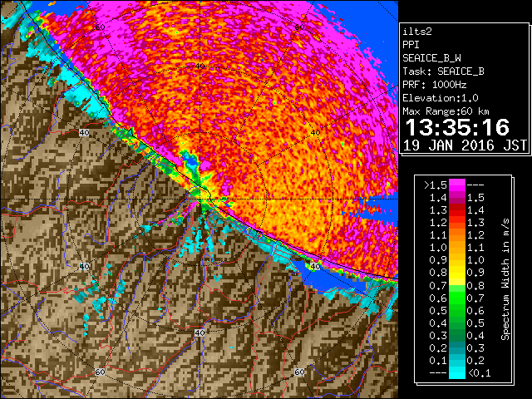Select the '19 JAN 2016 JST' date
This screenshot has width=532, height=399.
click(x=465, y=145)
